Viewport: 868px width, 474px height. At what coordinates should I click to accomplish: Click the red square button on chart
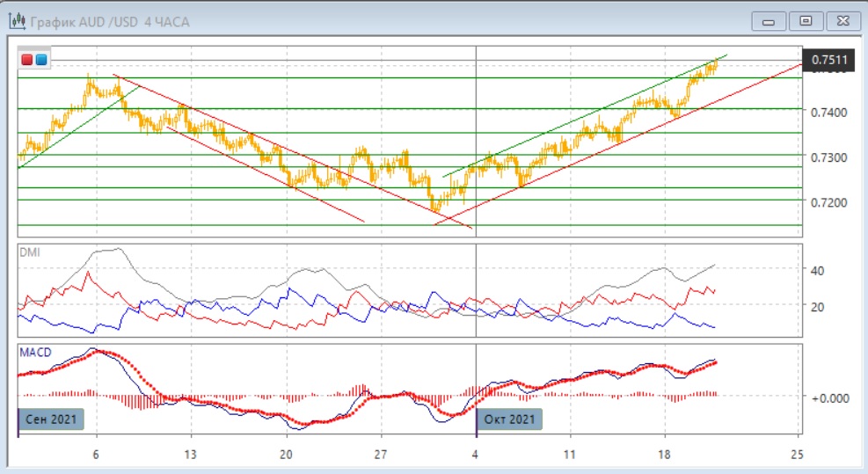point(27,60)
